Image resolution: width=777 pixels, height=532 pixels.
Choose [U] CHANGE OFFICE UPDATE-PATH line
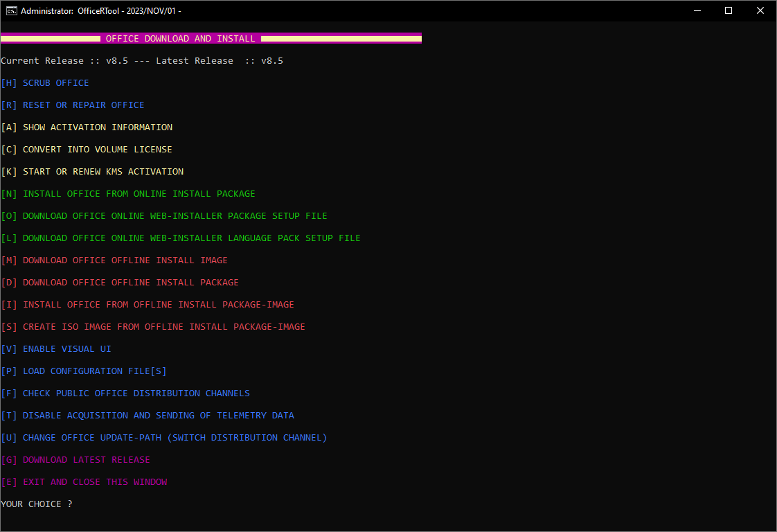click(164, 438)
